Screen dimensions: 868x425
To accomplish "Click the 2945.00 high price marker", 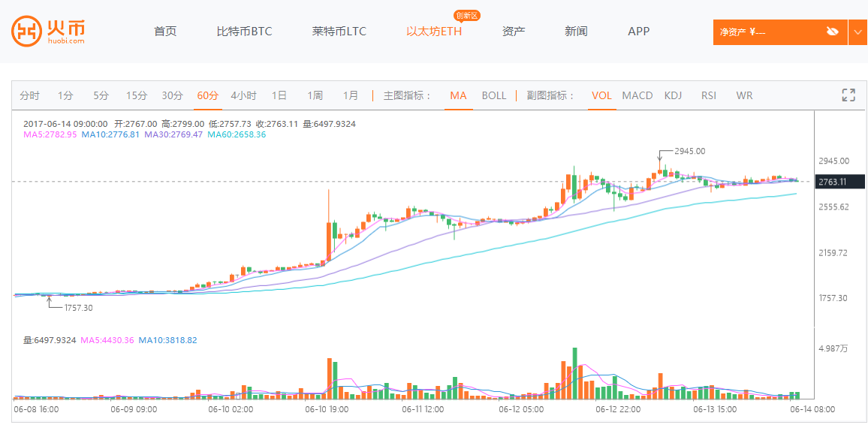I will click(x=689, y=151).
